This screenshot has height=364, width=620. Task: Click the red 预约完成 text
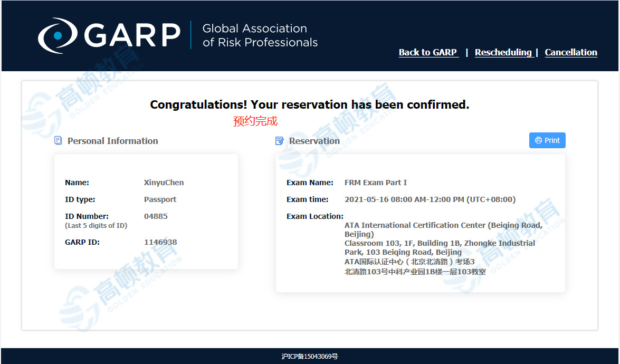255,121
